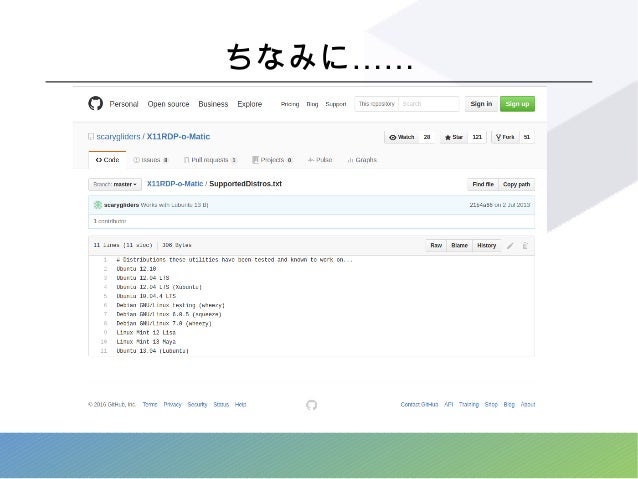
Task: Click the GitHub Octocat logo in header
Action: pyautogui.click(x=96, y=103)
